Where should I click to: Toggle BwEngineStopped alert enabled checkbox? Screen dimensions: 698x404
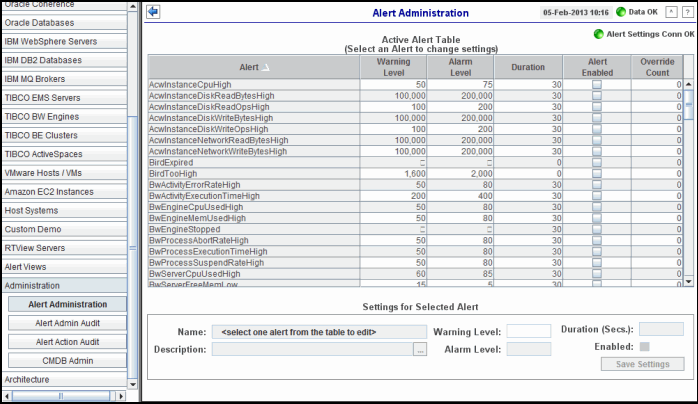597,229
